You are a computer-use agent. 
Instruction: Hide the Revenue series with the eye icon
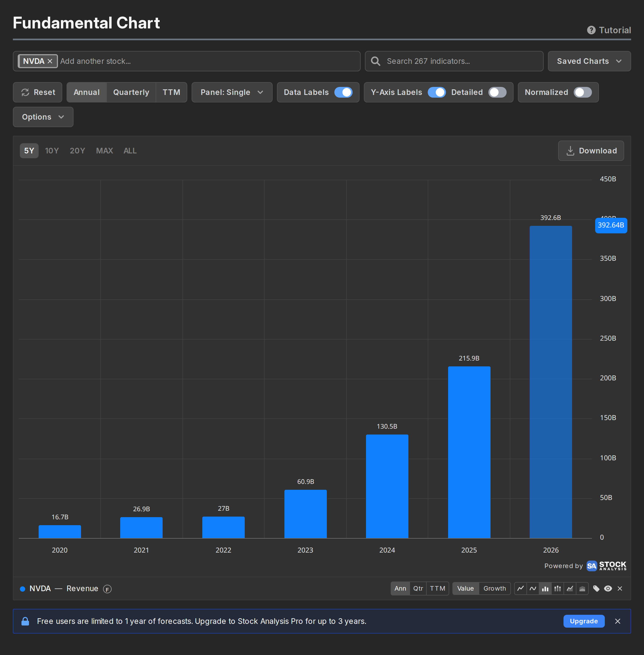(x=608, y=589)
